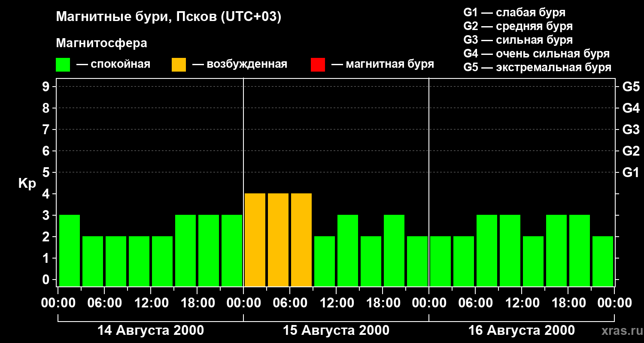The width and height of the screenshot is (644, 343).
Task: Click the 18:00 time label under 15 Августа
Action: pos(383,303)
